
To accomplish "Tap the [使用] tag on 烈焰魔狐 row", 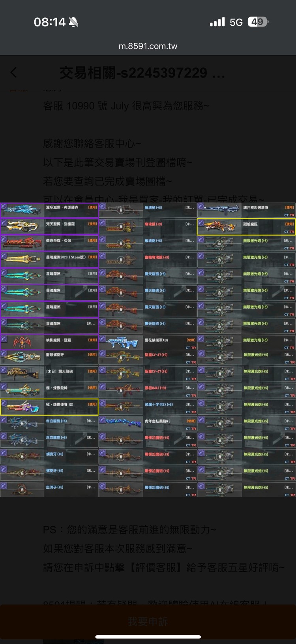I will coord(290,224).
